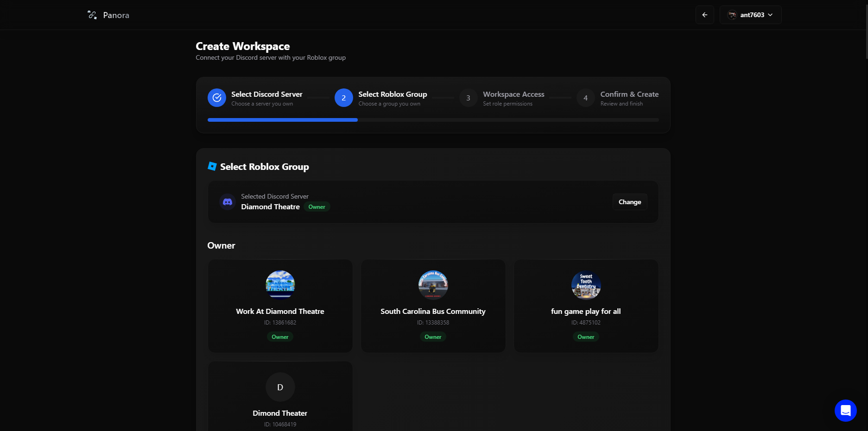Select the Dimond Theater group card

280,398
